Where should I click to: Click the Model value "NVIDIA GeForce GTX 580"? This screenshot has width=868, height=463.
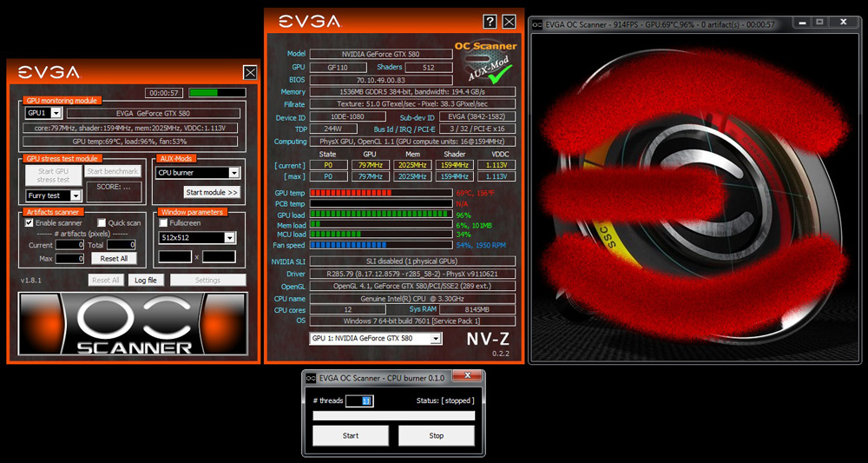pos(381,54)
